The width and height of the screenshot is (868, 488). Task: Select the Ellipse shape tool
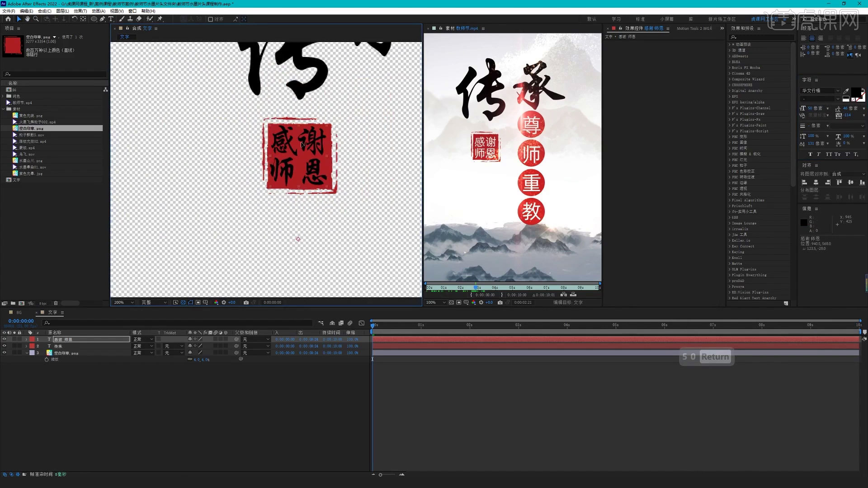(x=94, y=19)
